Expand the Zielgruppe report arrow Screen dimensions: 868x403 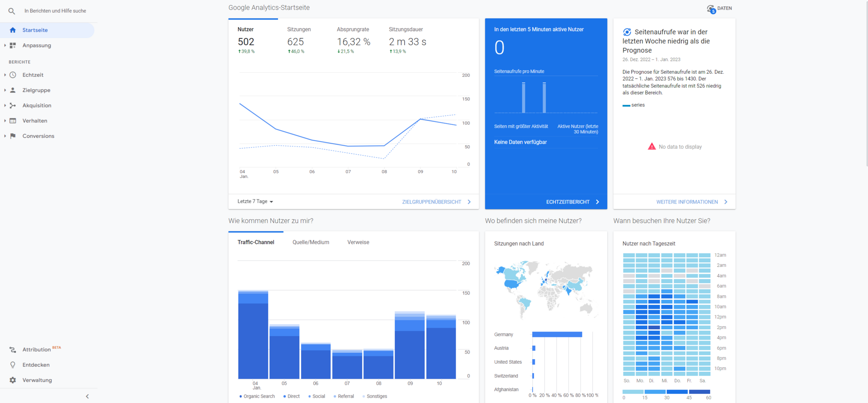(5, 90)
